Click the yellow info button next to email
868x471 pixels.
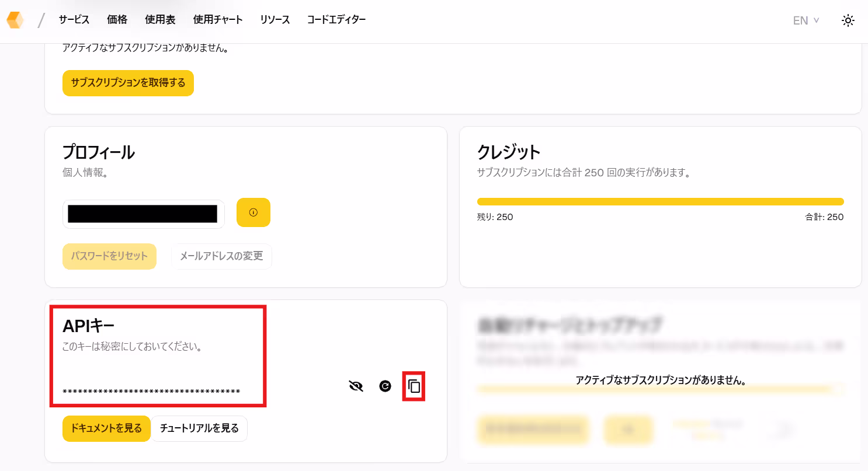click(x=254, y=212)
